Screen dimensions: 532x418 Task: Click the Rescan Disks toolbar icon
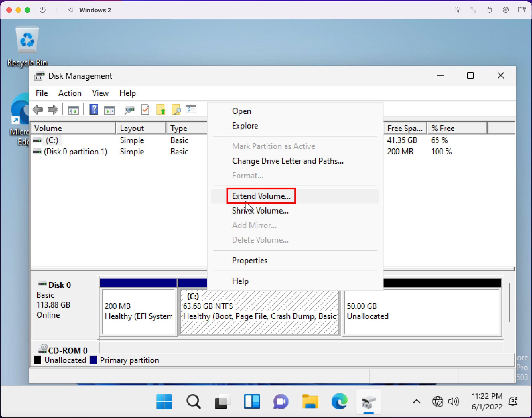(x=130, y=110)
